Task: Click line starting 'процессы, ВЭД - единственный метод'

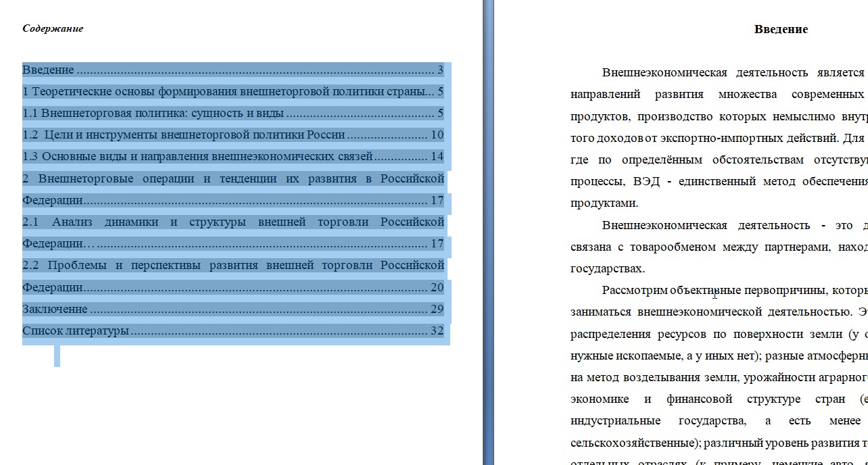Action: [x=719, y=181]
